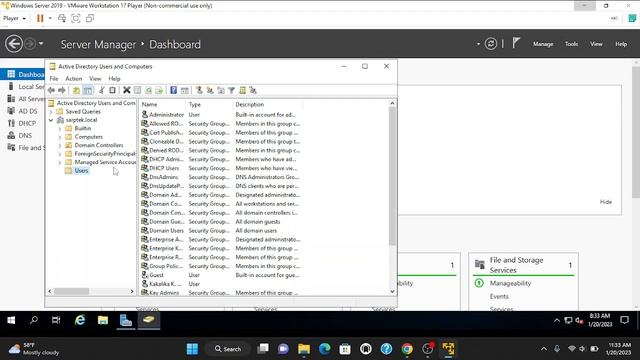Click the Server Manager refresh icon
The image size is (640, 360).
pos(491,44)
